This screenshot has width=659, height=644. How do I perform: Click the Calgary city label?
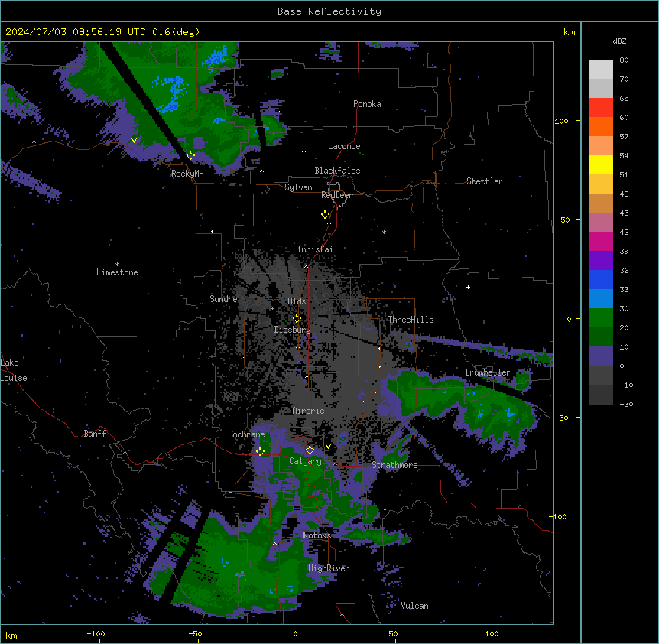pyautogui.click(x=305, y=461)
